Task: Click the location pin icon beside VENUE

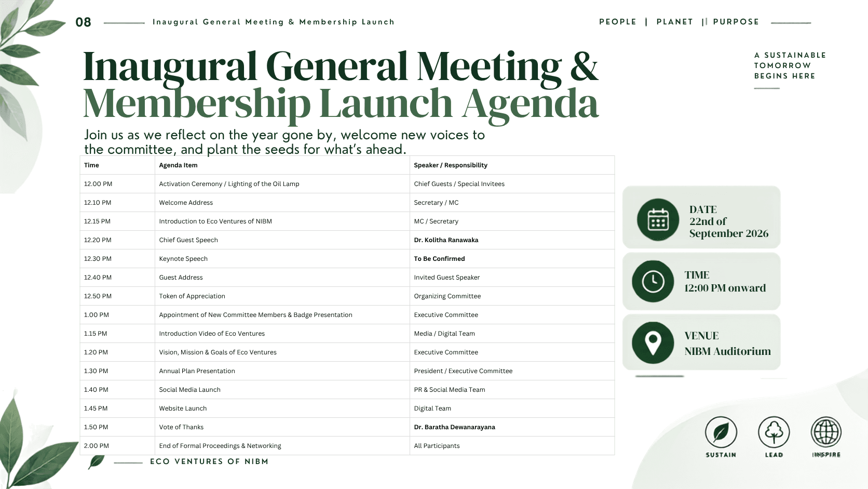Action: pos(653,343)
